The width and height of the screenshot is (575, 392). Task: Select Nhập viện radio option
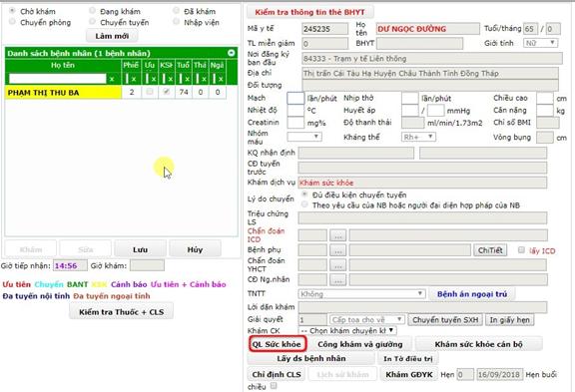(177, 22)
